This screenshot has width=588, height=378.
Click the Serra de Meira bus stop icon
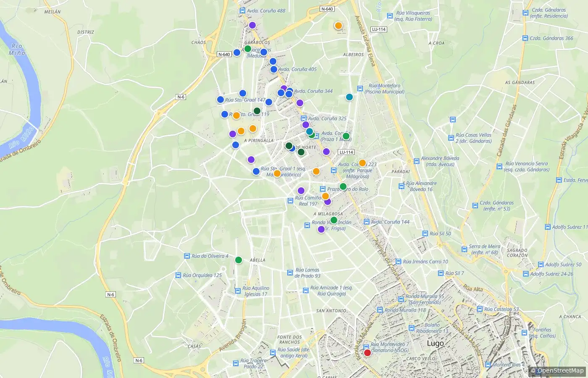(465, 249)
